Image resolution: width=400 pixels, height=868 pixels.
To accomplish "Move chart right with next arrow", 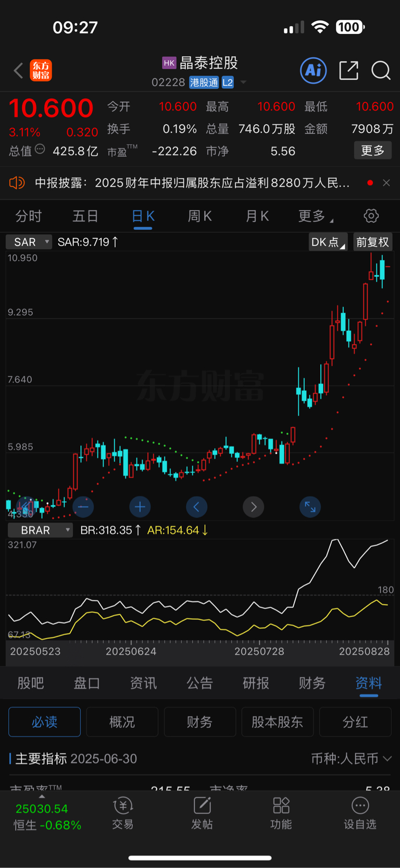I will pyautogui.click(x=254, y=506).
